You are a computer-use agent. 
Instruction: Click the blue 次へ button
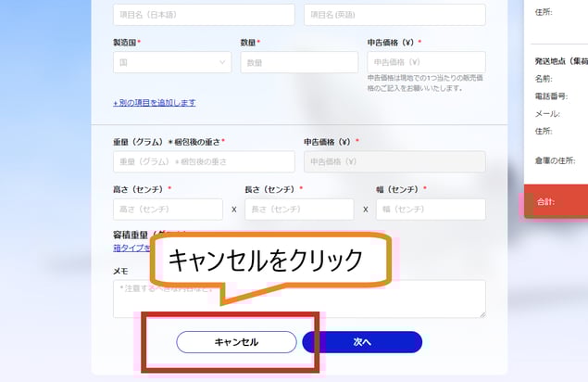coord(362,342)
